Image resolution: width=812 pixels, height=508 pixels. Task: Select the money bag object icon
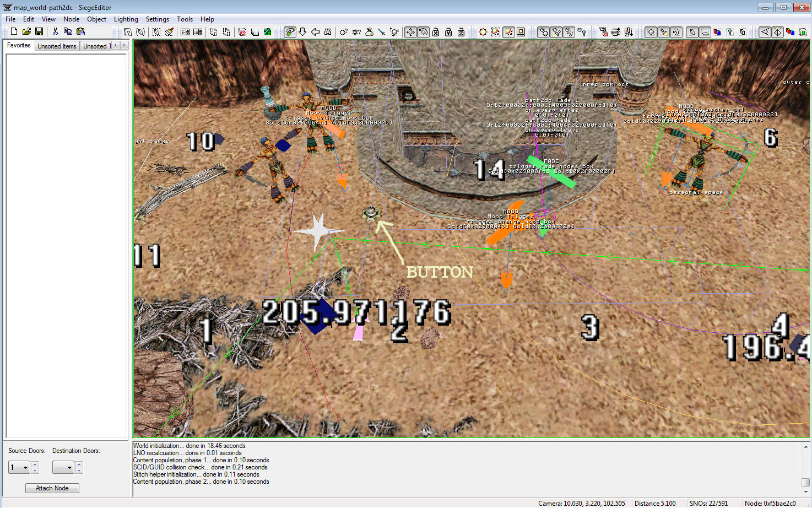tap(369, 32)
